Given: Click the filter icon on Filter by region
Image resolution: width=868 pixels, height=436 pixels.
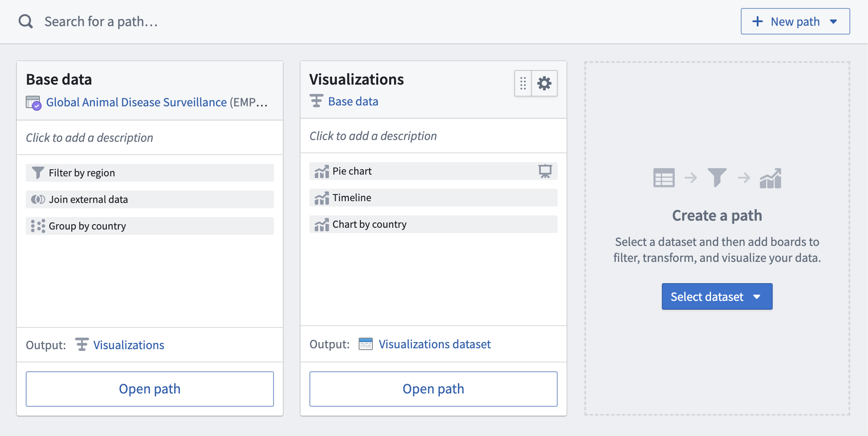Looking at the screenshot, I should pos(38,173).
